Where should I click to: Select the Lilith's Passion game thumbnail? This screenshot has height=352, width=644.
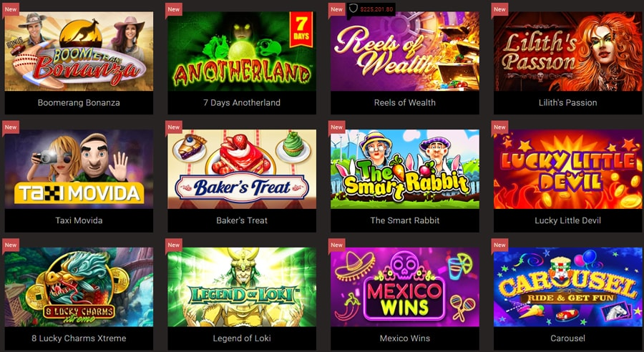(568, 52)
